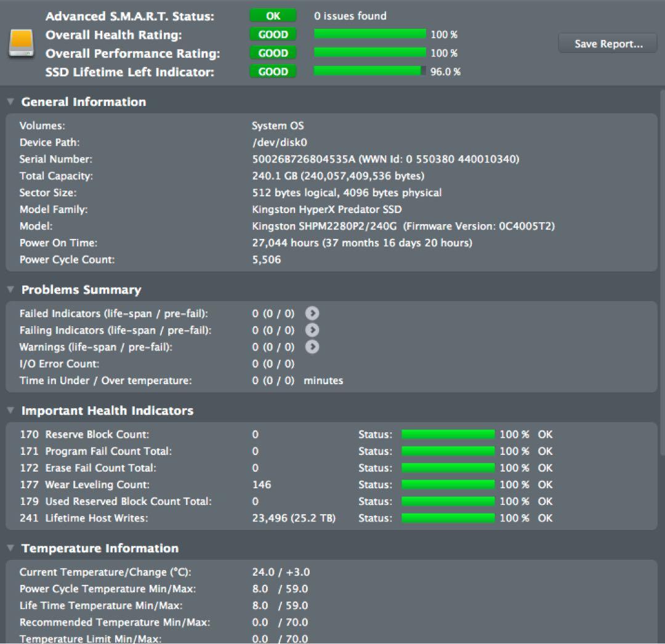This screenshot has width=665, height=644.
Task: Open details arrow next to Failed Indicators
Action: [x=312, y=313]
